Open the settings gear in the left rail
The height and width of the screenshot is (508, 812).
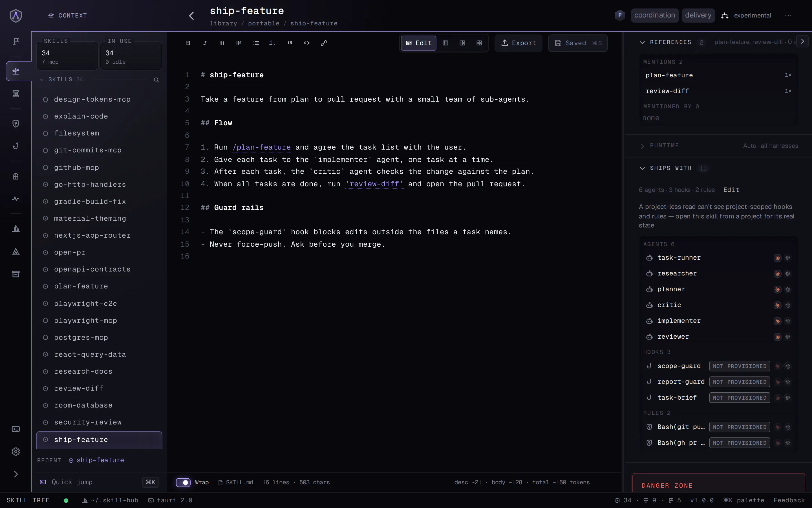coord(16,452)
